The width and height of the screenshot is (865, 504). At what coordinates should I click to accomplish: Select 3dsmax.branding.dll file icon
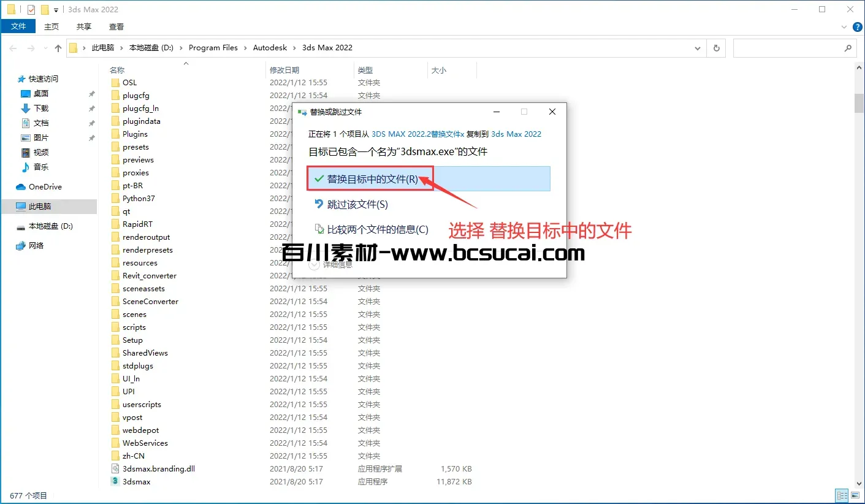[x=116, y=469]
